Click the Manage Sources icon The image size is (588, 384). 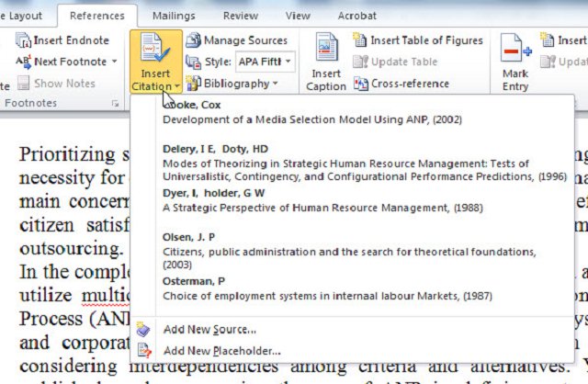point(194,40)
